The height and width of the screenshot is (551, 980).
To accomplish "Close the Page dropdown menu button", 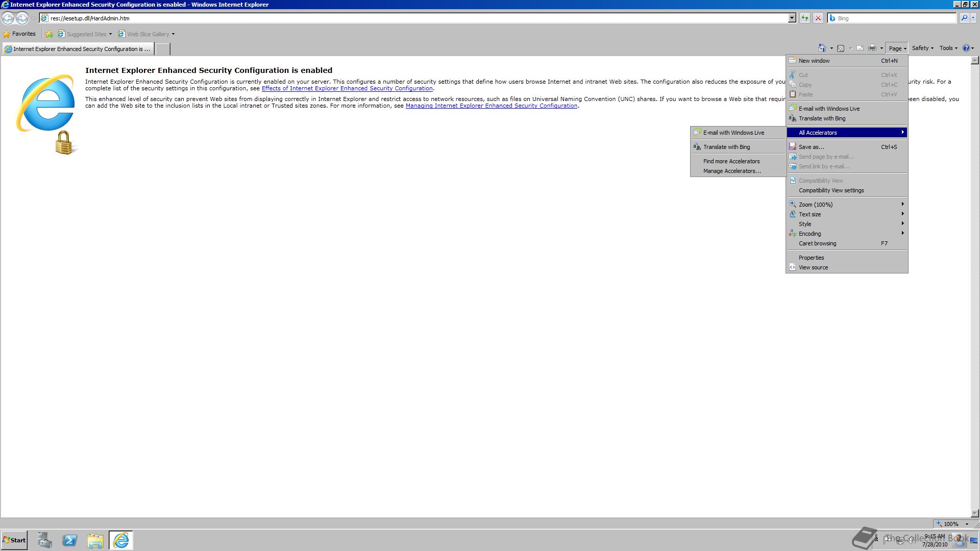I will [897, 48].
